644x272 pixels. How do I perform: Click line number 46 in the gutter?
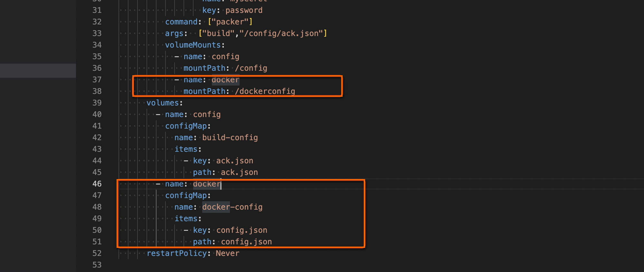(97, 184)
